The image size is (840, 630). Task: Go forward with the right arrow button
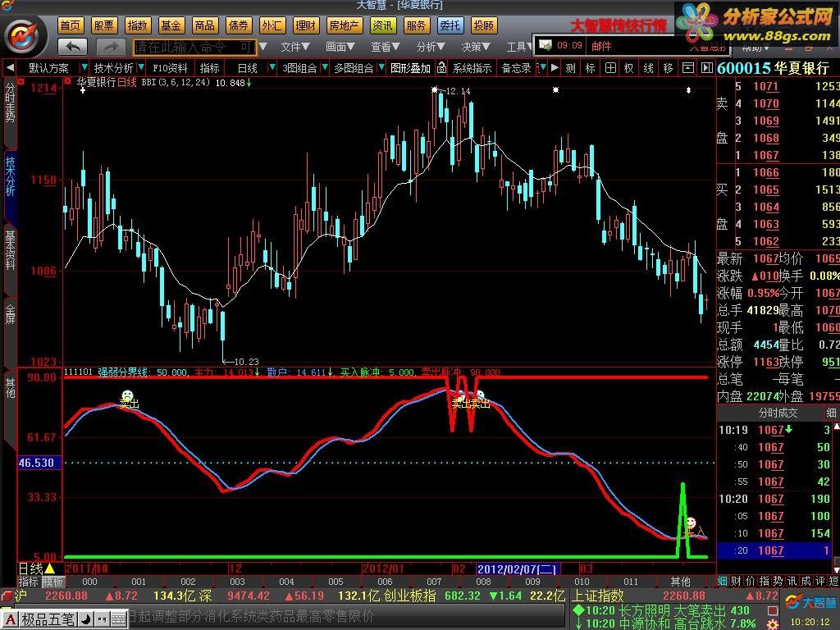pyautogui.click(x=111, y=47)
